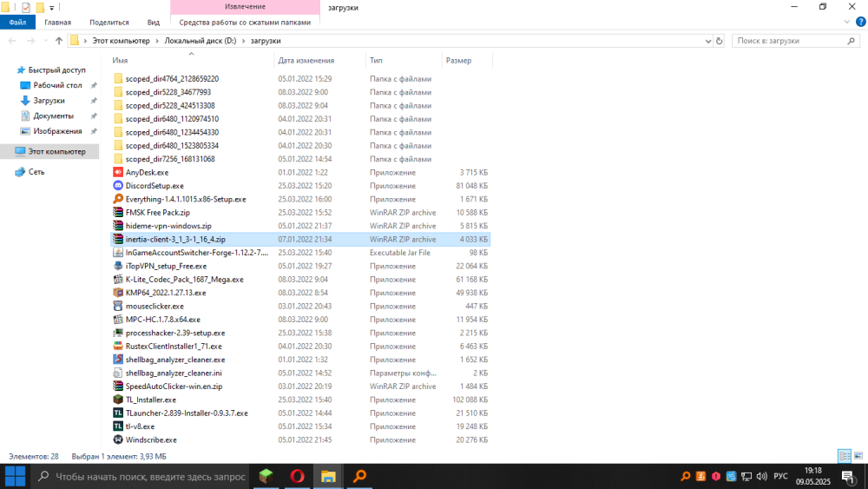868x489 pixels.
Task: Click the RustexClientInstaller icon
Action: click(x=118, y=346)
